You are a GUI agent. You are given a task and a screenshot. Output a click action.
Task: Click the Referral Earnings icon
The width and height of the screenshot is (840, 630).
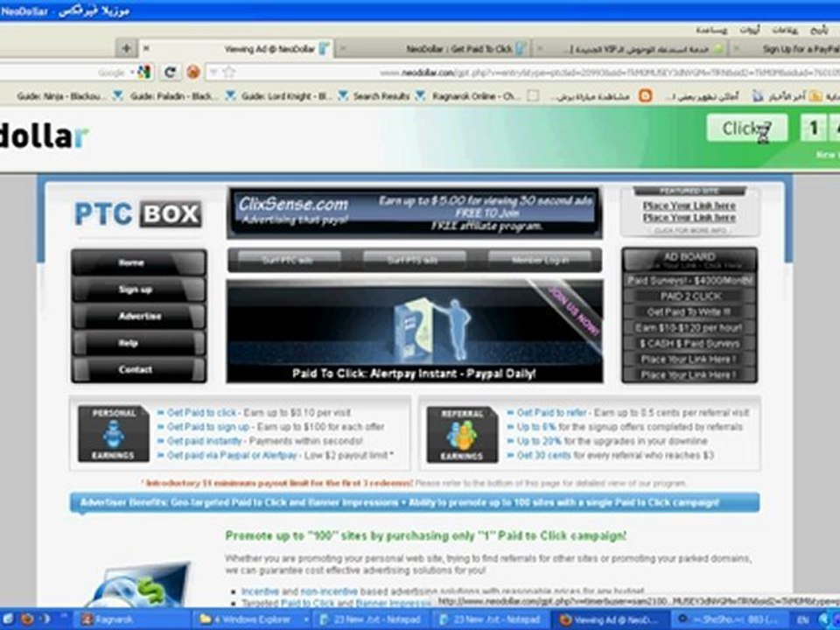click(462, 435)
